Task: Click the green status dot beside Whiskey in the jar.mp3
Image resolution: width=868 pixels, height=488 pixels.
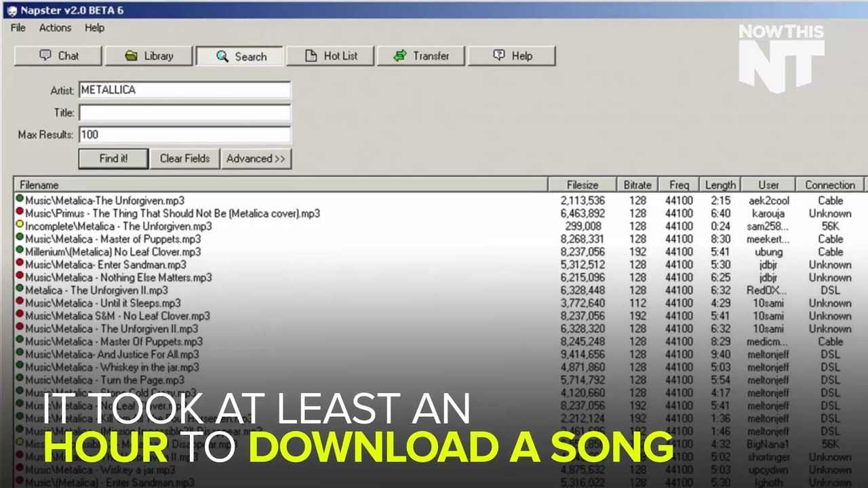Action: 20,367
